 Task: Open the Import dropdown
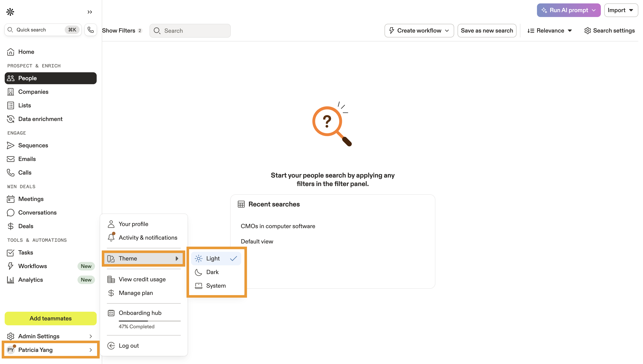pos(620,10)
